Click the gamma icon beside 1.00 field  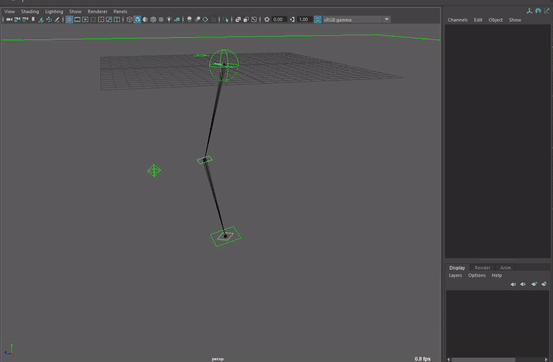tap(292, 19)
